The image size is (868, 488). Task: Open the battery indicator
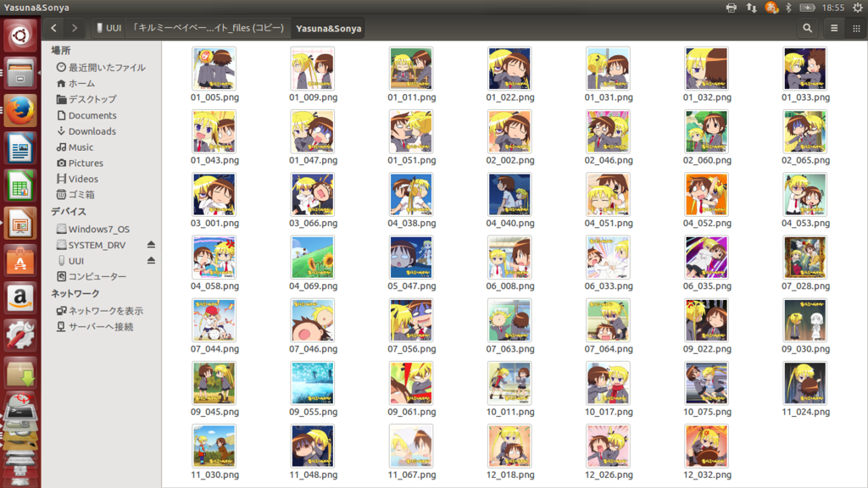coord(807,8)
